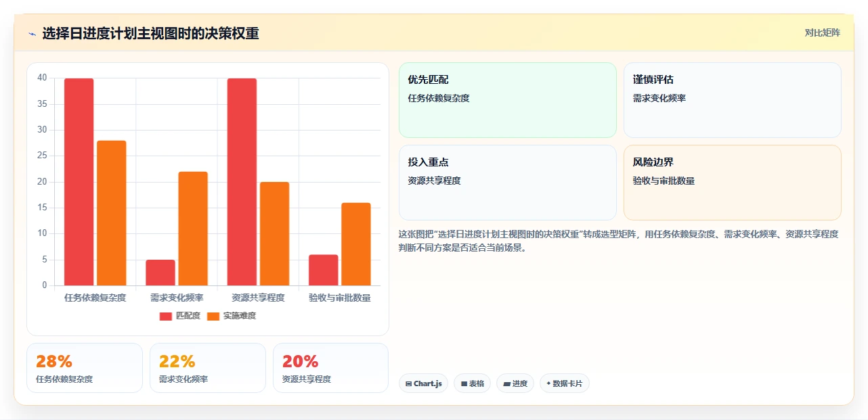This screenshot has width=868, height=420.
Task: Click the icon in the Chart.js chip
Action: pyautogui.click(x=409, y=383)
